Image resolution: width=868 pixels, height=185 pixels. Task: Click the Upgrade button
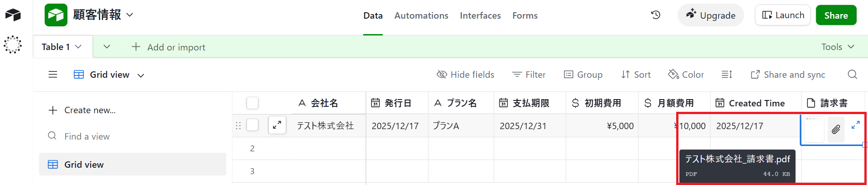pos(711,15)
